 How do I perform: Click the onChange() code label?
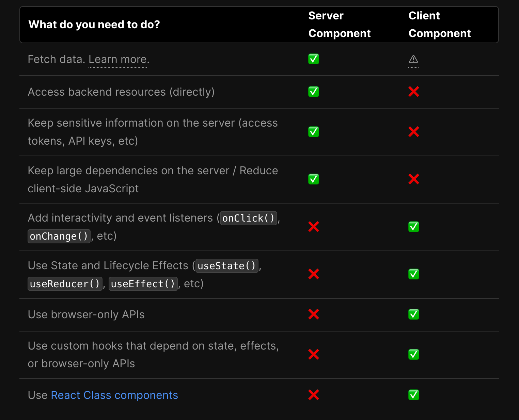pyautogui.click(x=59, y=236)
